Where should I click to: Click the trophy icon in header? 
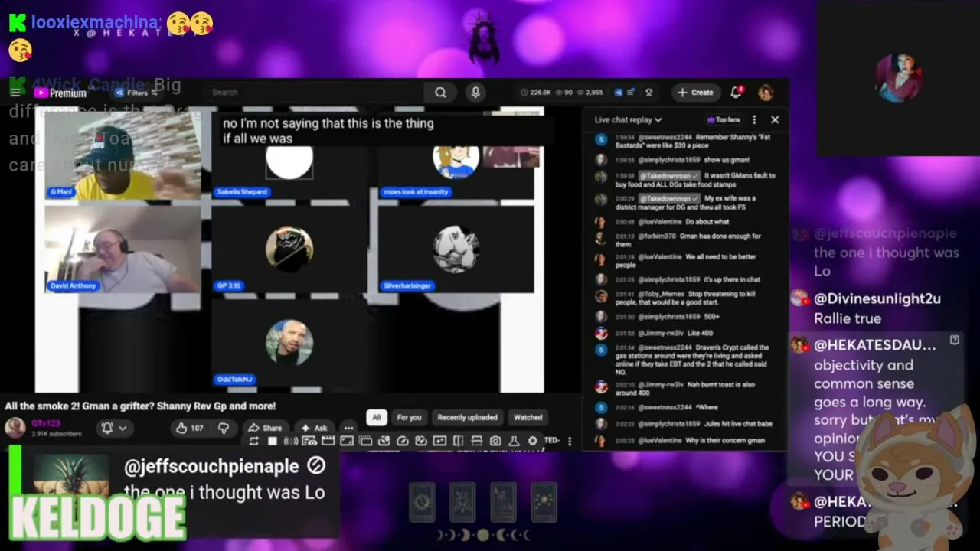click(x=648, y=92)
